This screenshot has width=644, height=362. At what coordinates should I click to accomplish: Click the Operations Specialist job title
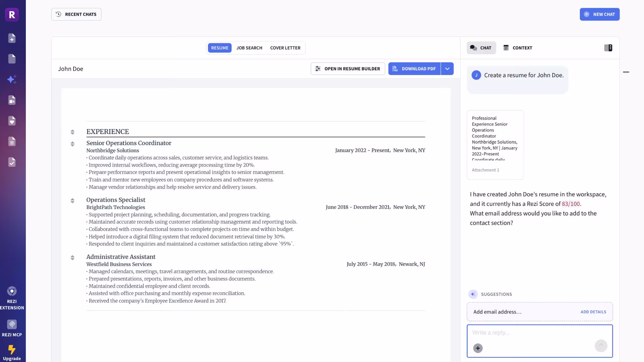[116, 200]
